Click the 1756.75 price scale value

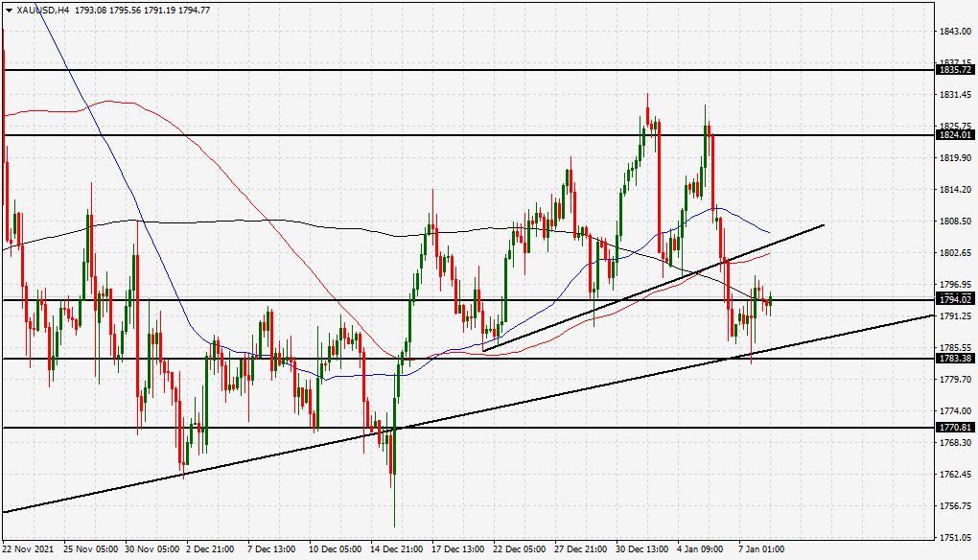coord(955,505)
